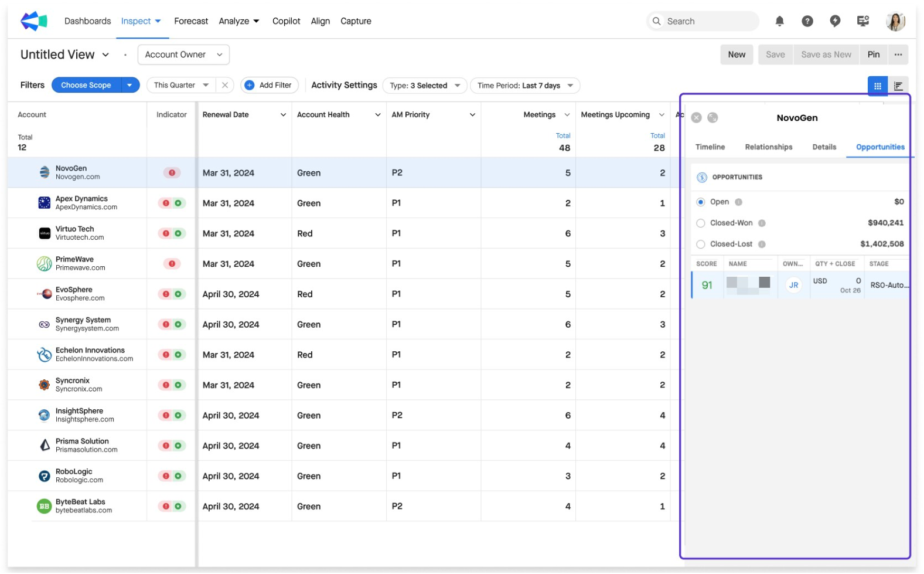Close the NovoGen side panel
This screenshot has width=924, height=574.
(696, 118)
